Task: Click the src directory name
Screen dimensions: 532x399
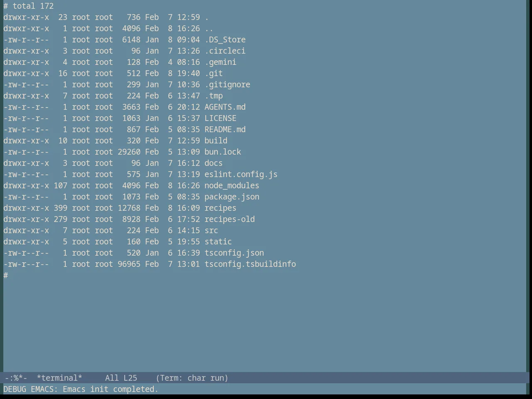Action: pyautogui.click(x=211, y=230)
